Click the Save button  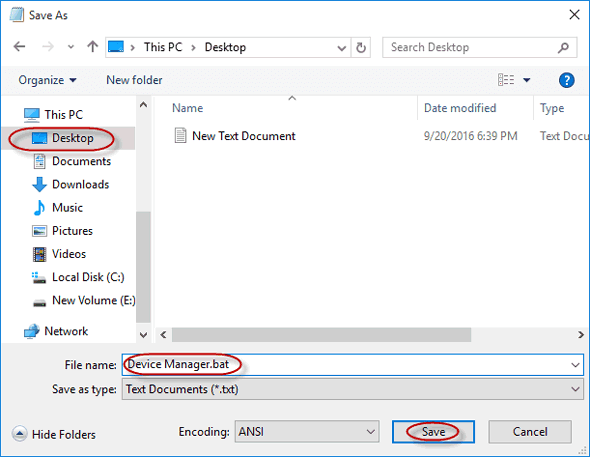(433, 432)
